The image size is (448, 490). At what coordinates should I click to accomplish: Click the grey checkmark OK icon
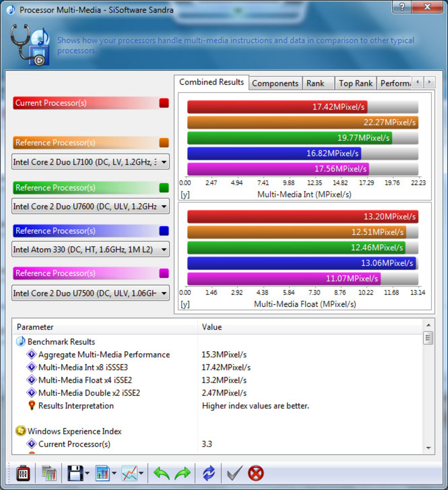tap(234, 473)
